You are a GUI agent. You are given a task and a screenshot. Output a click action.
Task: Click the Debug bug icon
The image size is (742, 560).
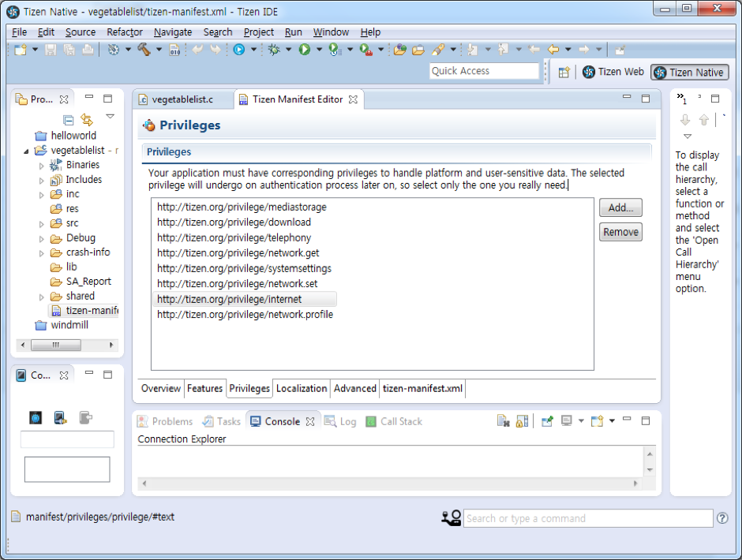274,49
